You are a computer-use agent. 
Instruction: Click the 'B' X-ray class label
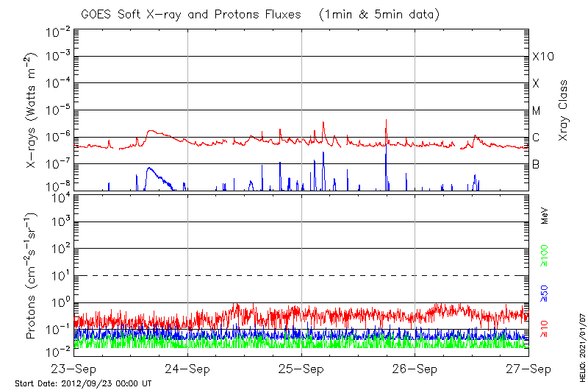pos(536,165)
